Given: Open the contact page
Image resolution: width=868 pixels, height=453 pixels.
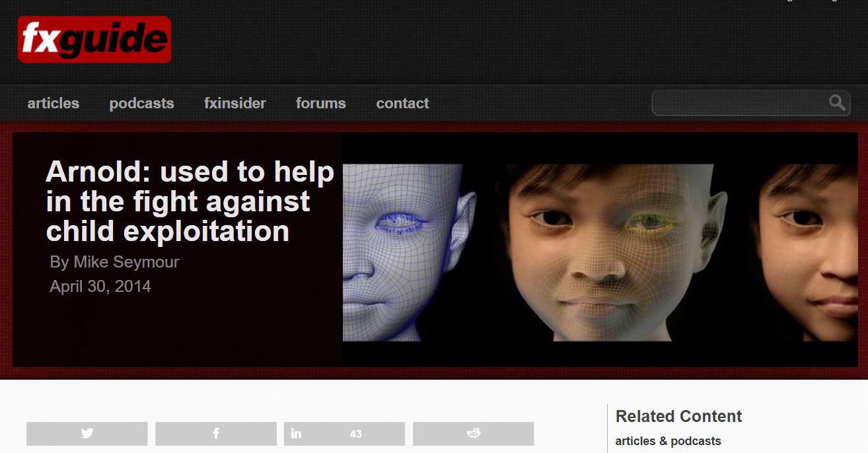Looking at the screenshot, I should pos(403,103).
